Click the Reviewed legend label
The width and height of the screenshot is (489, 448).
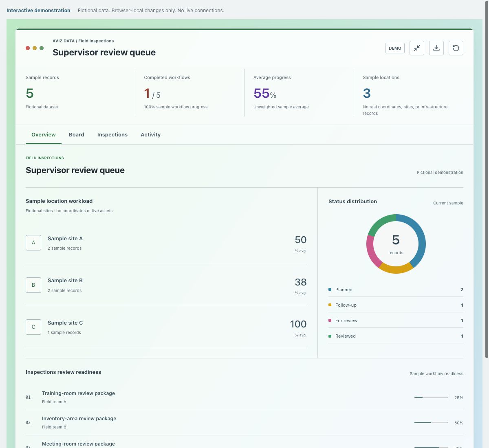tap(346, 336)
